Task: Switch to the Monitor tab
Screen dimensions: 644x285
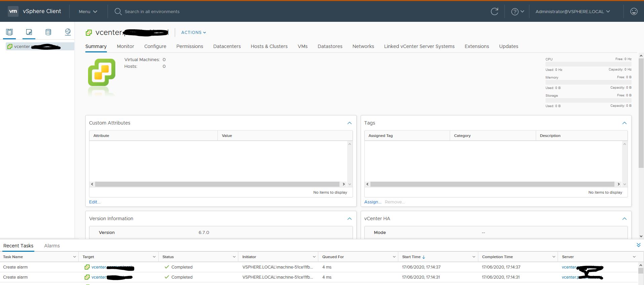Action: [125, 46]
